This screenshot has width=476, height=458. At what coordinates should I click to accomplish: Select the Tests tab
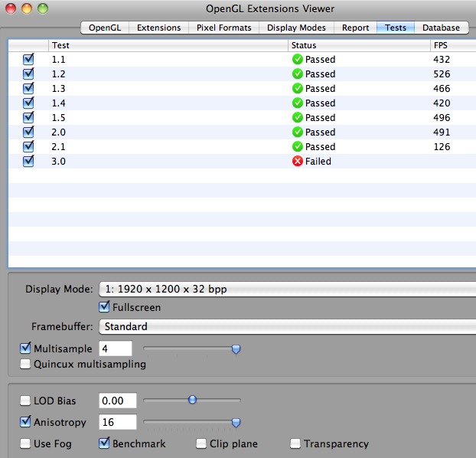(396, 28)
